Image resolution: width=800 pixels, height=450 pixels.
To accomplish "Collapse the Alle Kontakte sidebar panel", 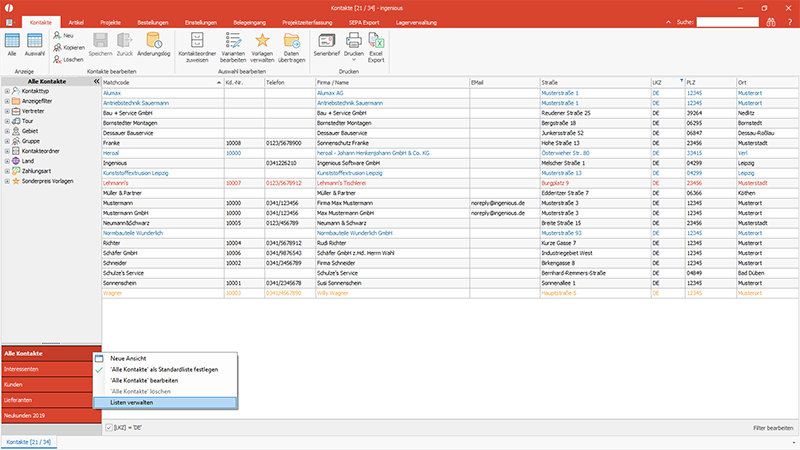I will point(96,81).
